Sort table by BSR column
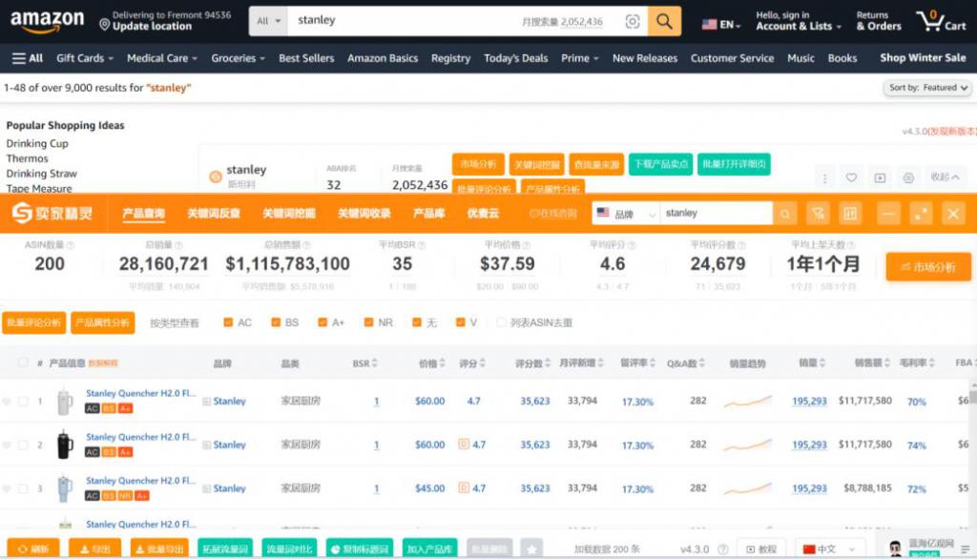 pyautogui.click(x=365, y=363)
